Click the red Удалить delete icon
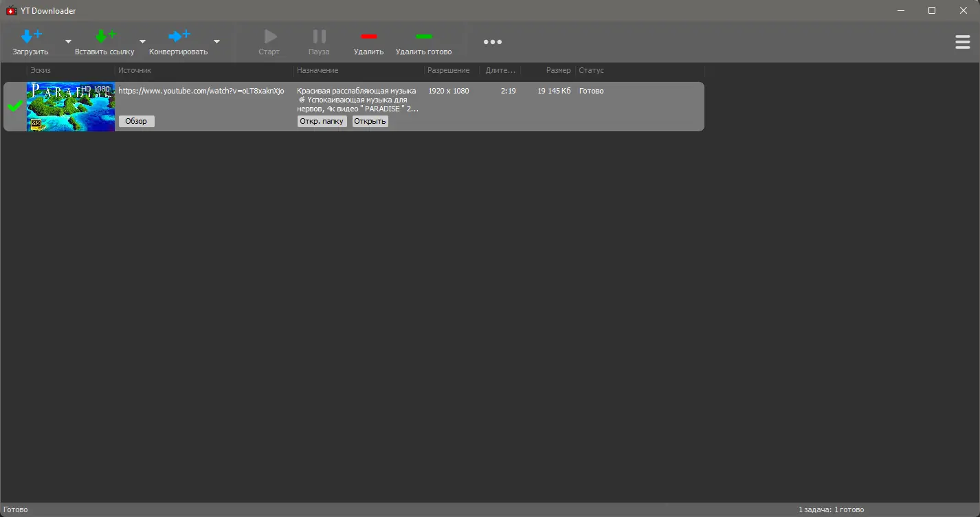The height and width of the screenshot is (517, 980). tap(368, 36)
